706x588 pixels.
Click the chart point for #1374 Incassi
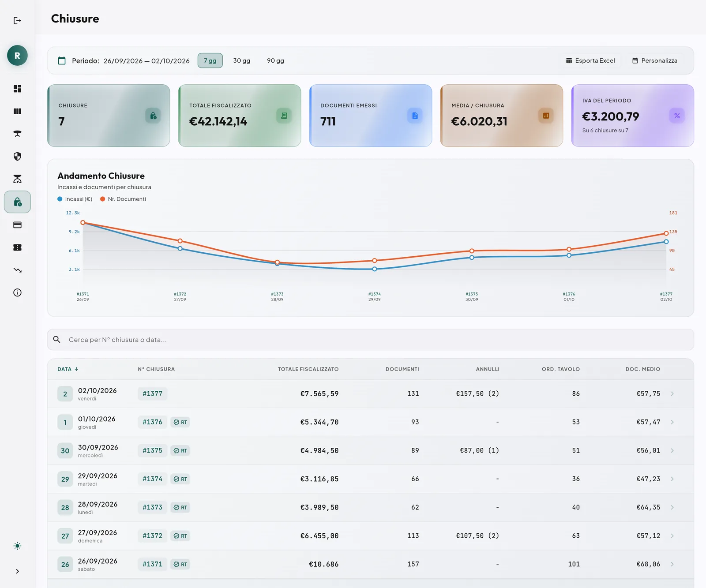[375, 269]
